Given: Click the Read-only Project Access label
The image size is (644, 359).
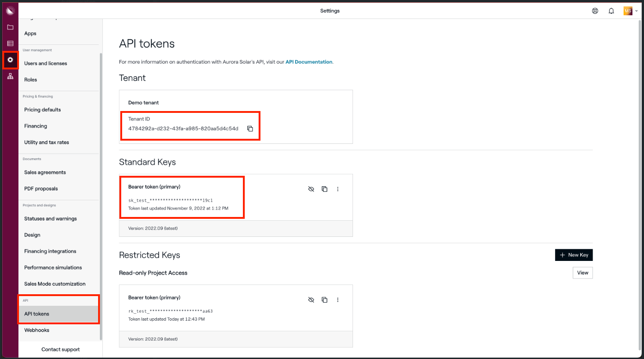Looking at the screenshot, I should pyautogui.click(x=153, y=273).
